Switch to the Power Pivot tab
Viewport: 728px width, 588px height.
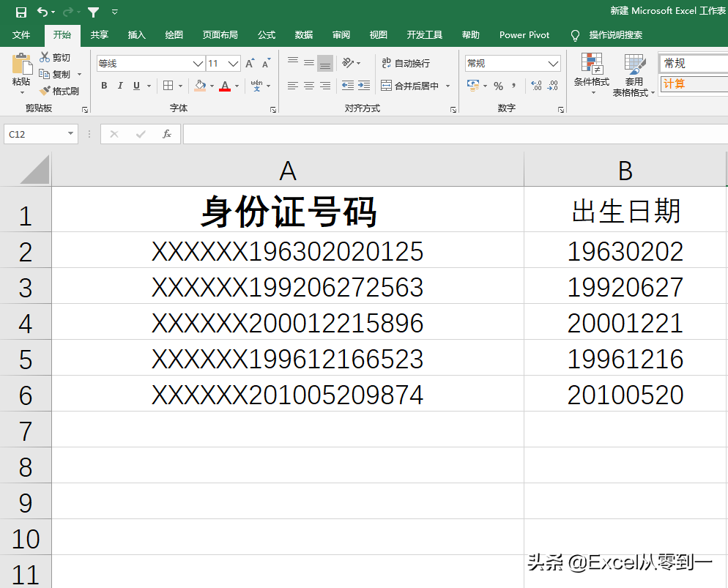pos(524,35)
